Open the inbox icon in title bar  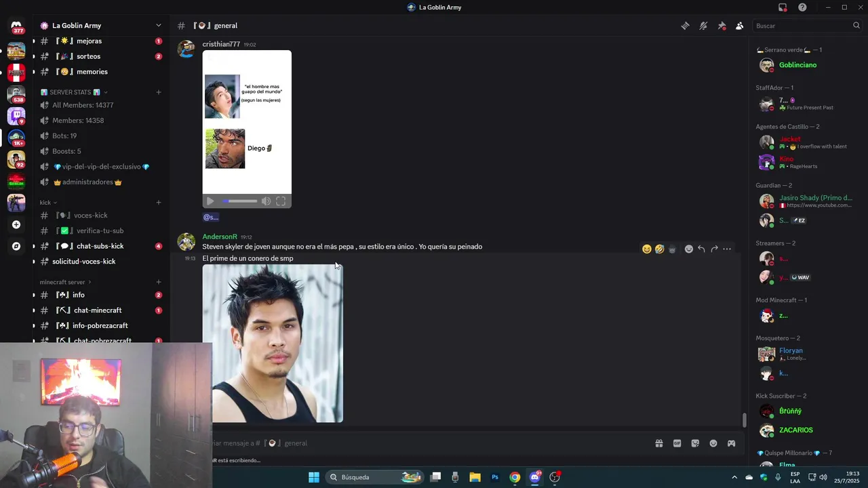(x=783, y=7)
